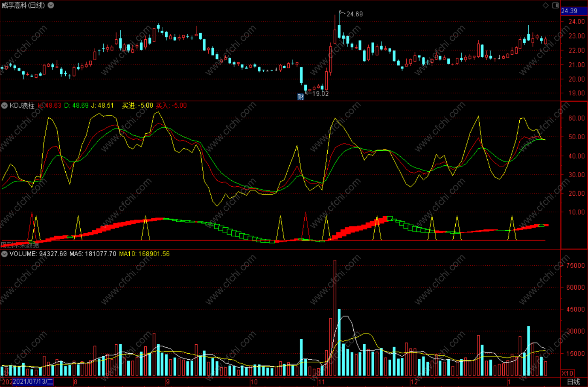Image resolution: width=588 pixels, height=387 pixels.
Task: Click the 财 financial event marker
Action: tap(301, 97)
